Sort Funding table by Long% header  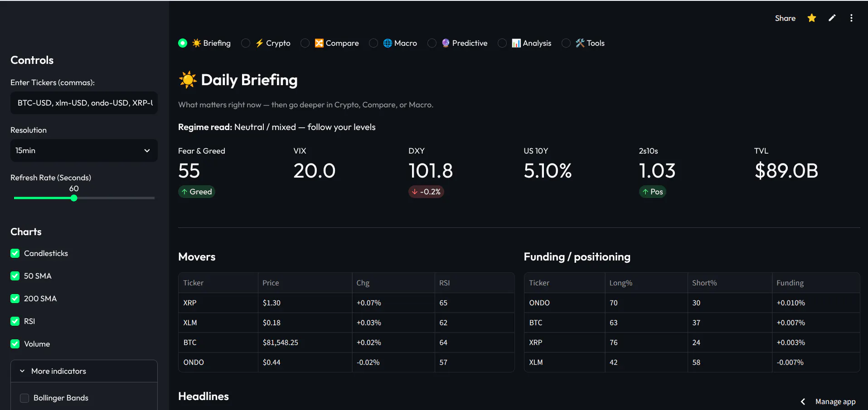click(x=646, y=283)
